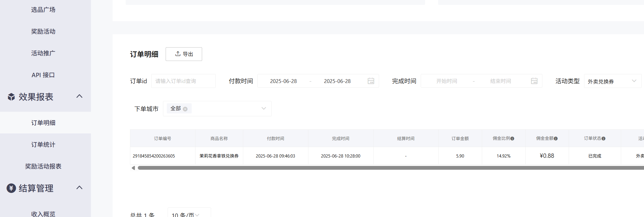Open 奖励活动 menu item
Viewport: 644px width, 217px height.
click(x=43, y=31)
